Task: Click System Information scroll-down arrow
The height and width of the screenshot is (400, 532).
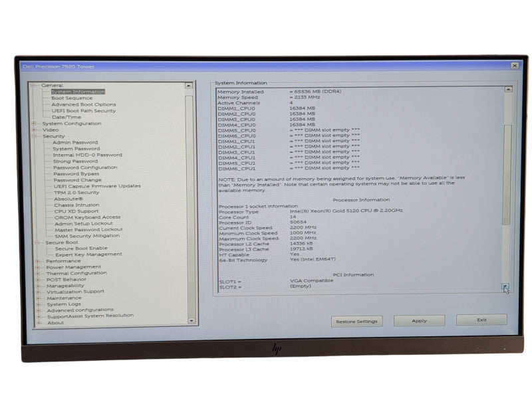Action: [505, 287]
